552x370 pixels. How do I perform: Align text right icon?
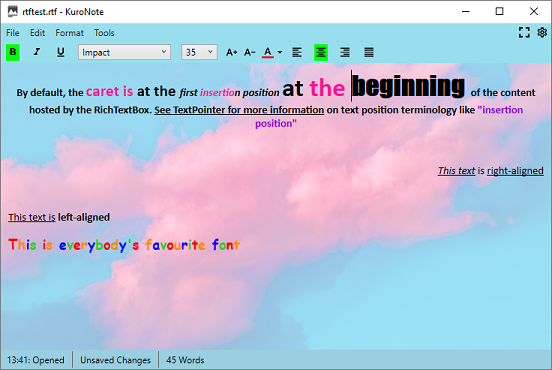(x=345, y=52)
